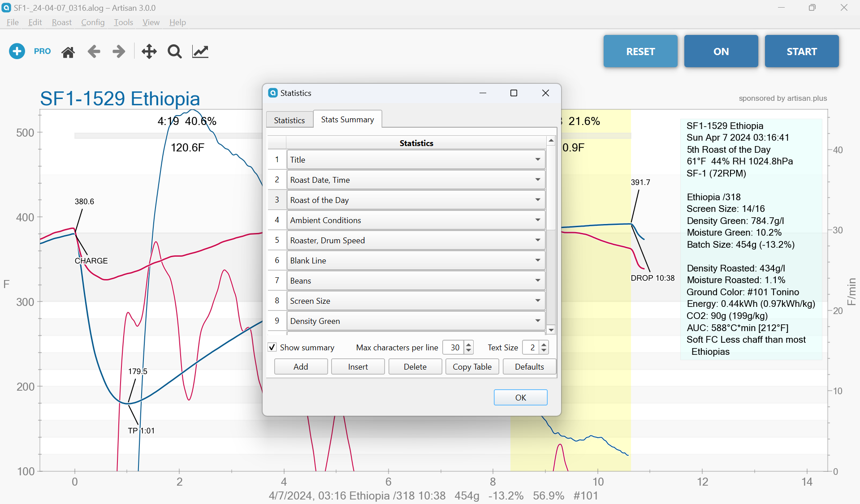The height and width of the screenshot is (504, 860).
Task: Click the DROP 10:38 annotation
Action: pos(653,278)
